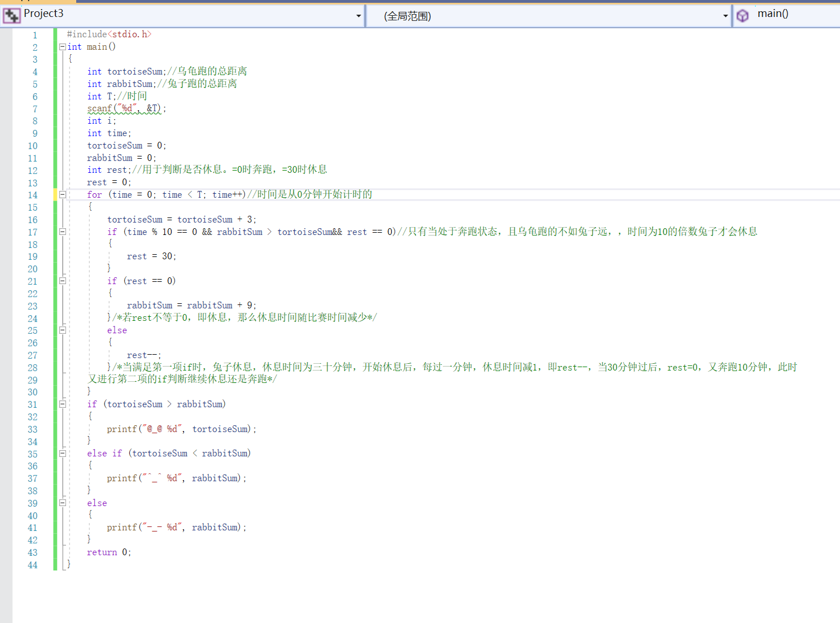Click 'rabbitSum = 0;' on line 11
Screen dimensions: 840x623
(x=121, y=158)
